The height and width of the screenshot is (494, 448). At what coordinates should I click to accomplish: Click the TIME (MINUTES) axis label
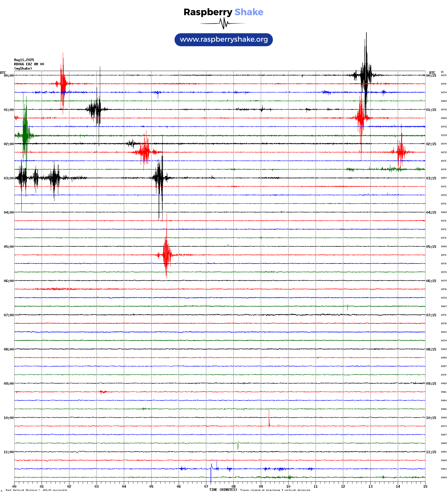223,490
